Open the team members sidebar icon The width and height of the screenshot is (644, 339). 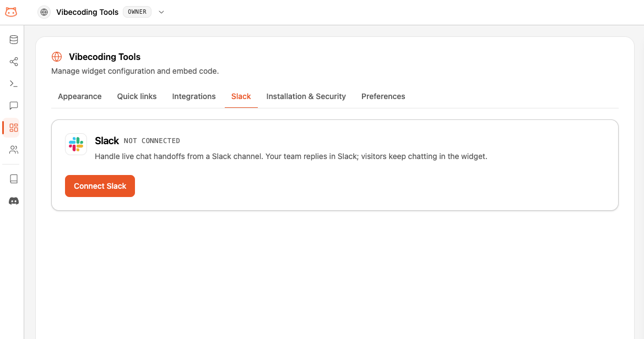(14, 150)
